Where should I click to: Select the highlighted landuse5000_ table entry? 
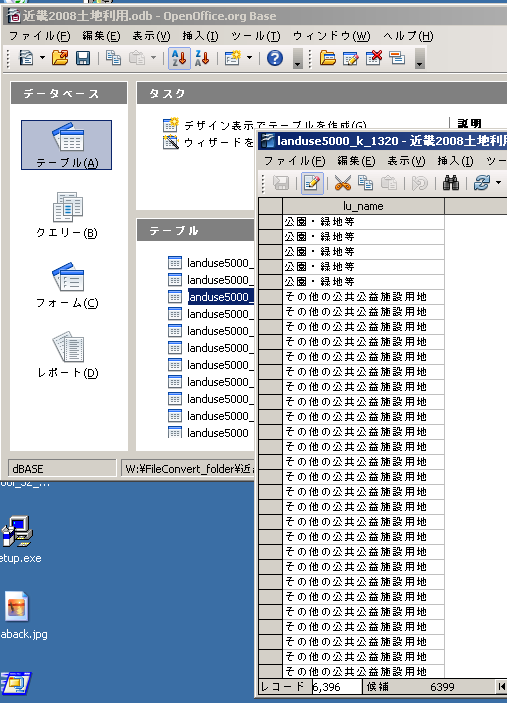pos(221,297)
